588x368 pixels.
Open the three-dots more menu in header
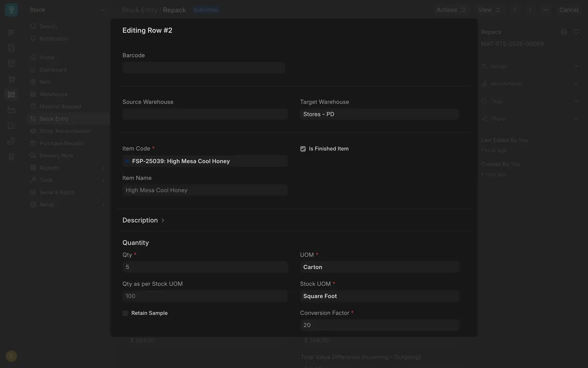pos(546,10)
